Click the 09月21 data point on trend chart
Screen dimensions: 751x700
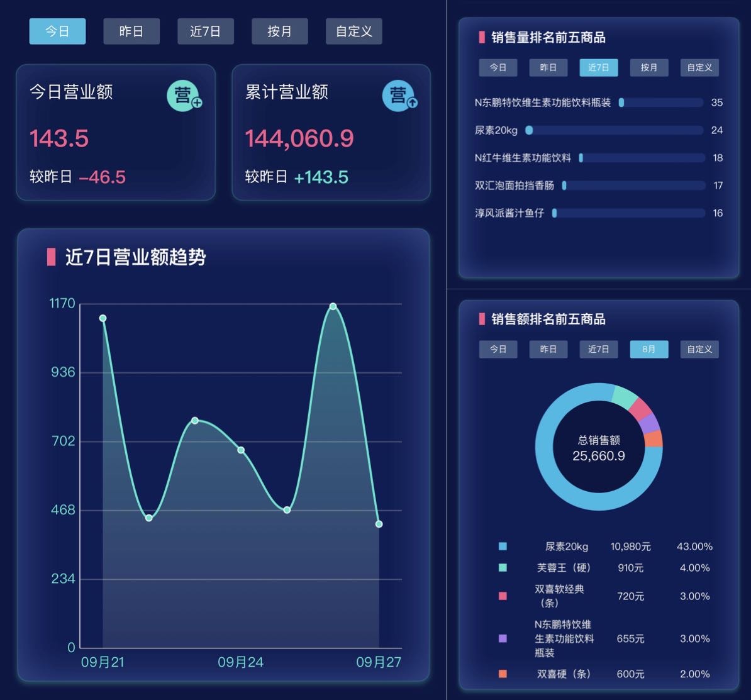point(103,318)
